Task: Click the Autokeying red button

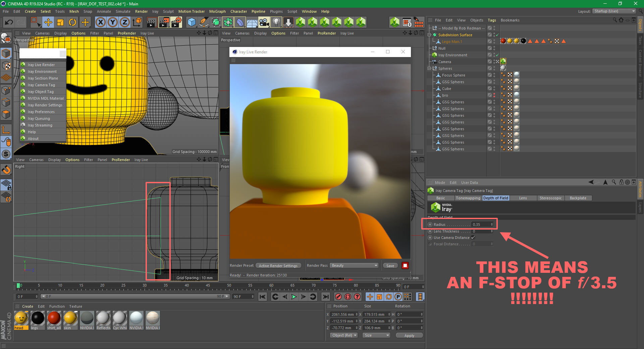Action: click(348, 297)
